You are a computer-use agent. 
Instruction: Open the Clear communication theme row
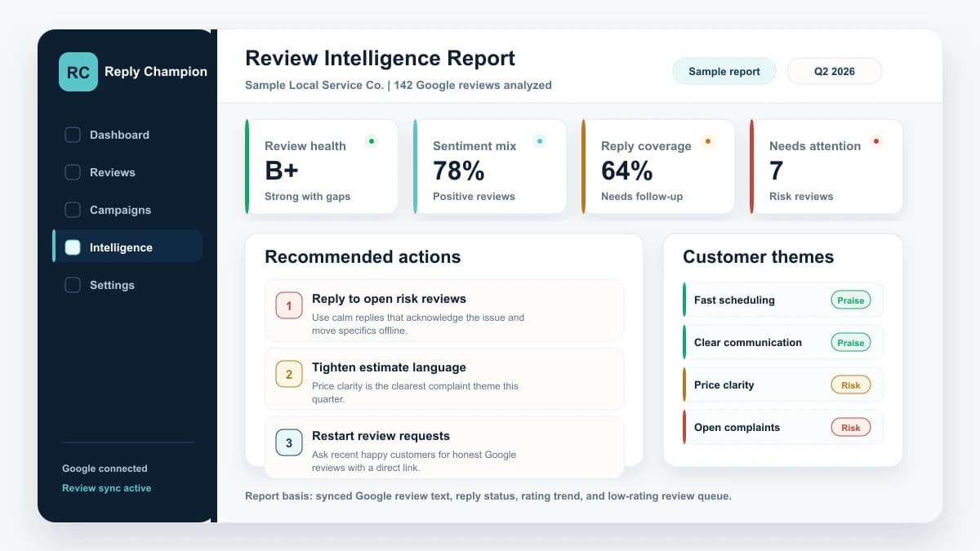point(783,342)
